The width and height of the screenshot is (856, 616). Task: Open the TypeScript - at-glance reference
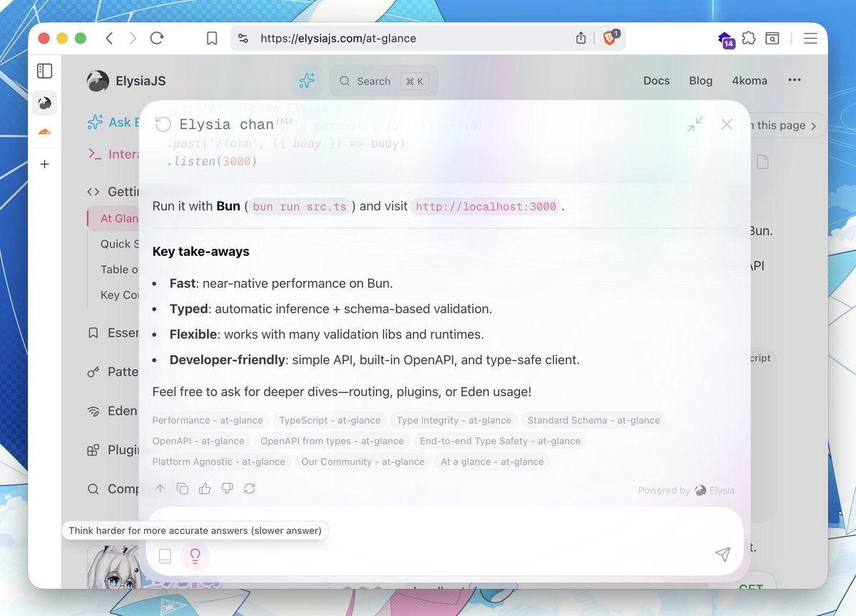coord(330,421)
